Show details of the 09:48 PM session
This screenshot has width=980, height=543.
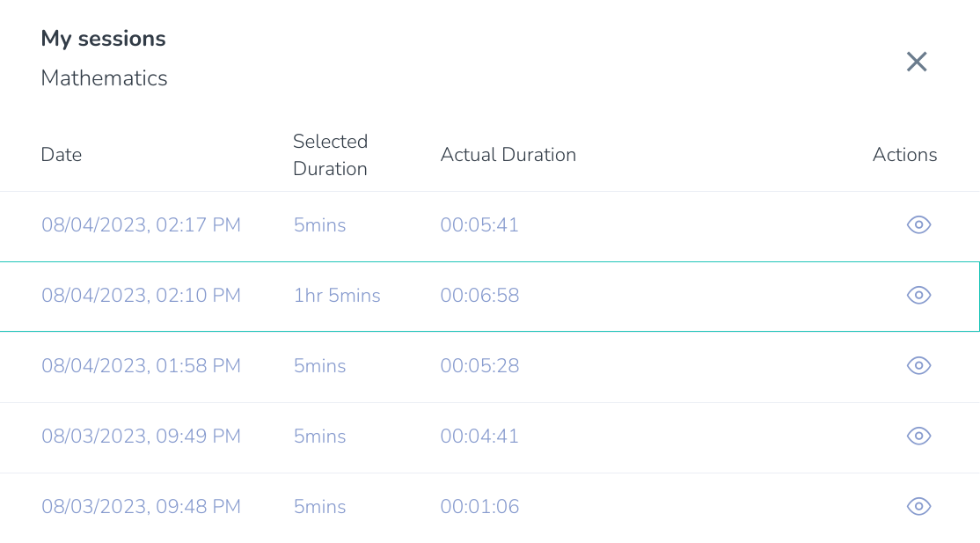pyautogui.click(x=918, y=507)
